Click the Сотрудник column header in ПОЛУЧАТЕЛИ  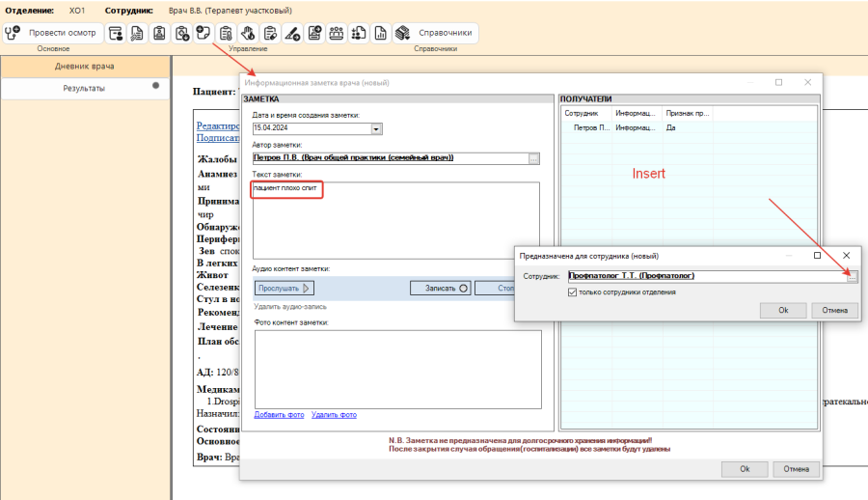point(586,113)
